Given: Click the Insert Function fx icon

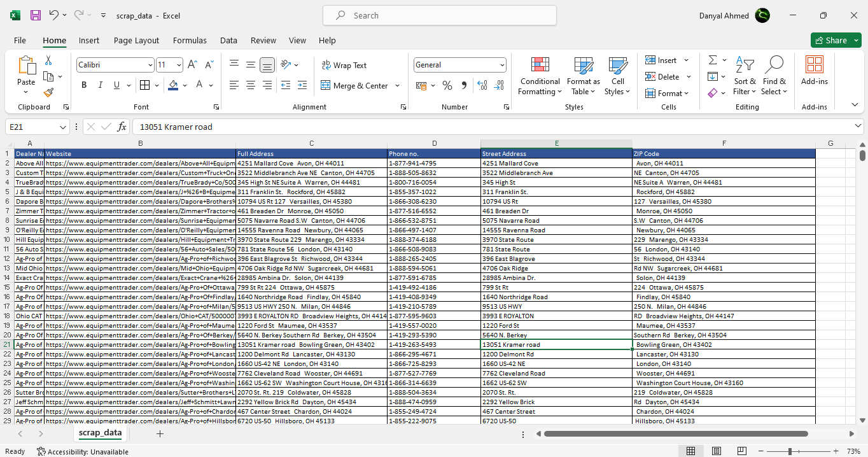Looking at the screenshot, I should coord(122,127).
